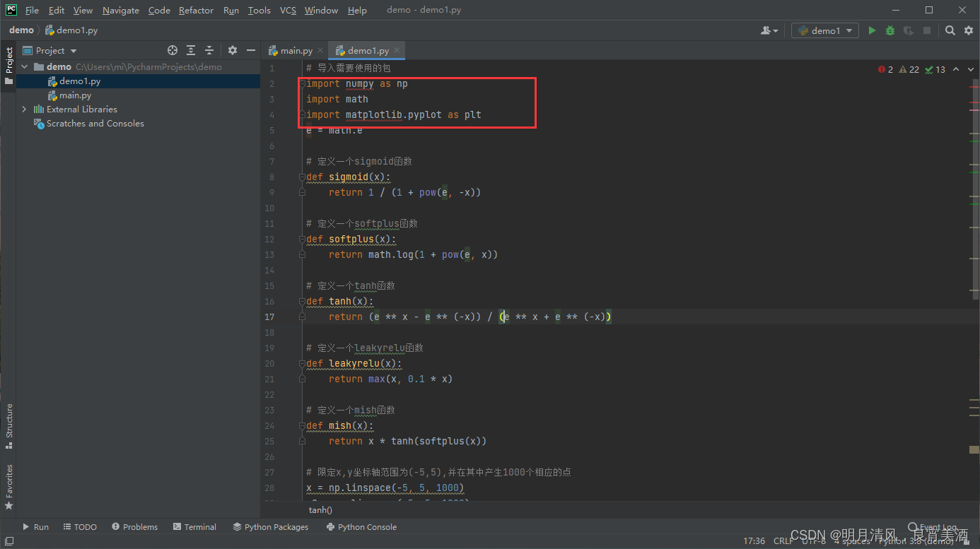980x549 pixels.
Task: Open the Python Packages tool window
Action: [271, 527]
